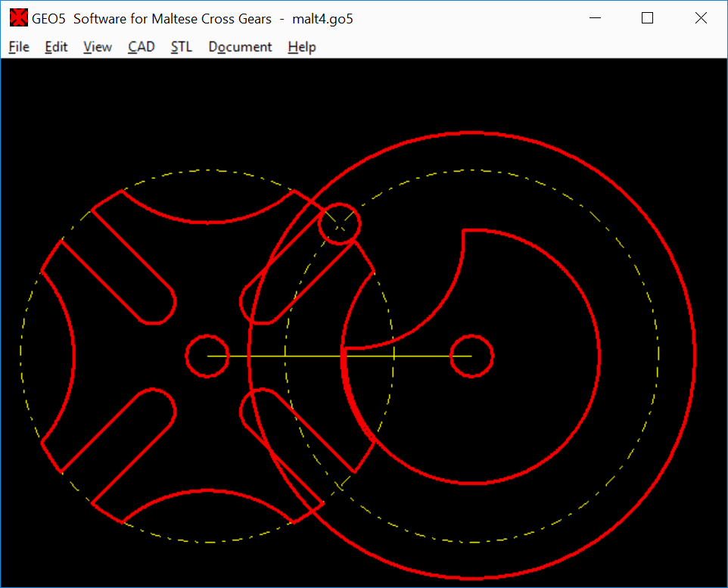Click the top of the large outer drive wheel circle

pyautogui.click(x=472, y=133)
